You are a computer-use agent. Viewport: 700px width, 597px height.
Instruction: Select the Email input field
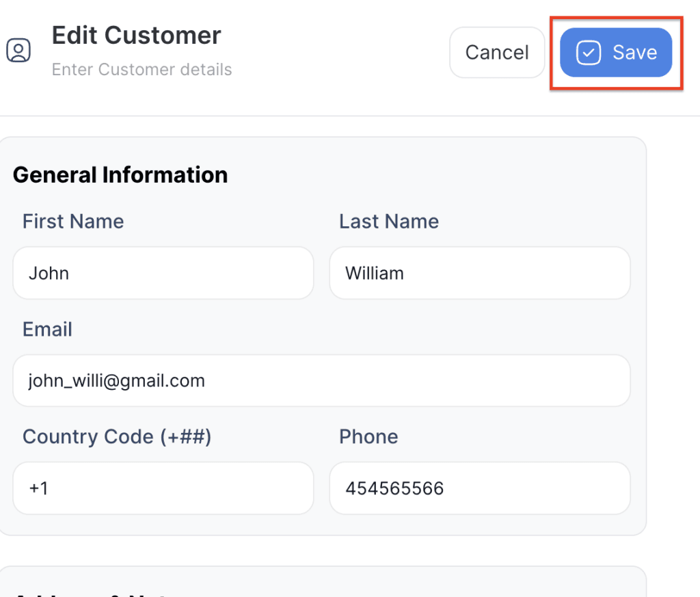coord(321,381)
